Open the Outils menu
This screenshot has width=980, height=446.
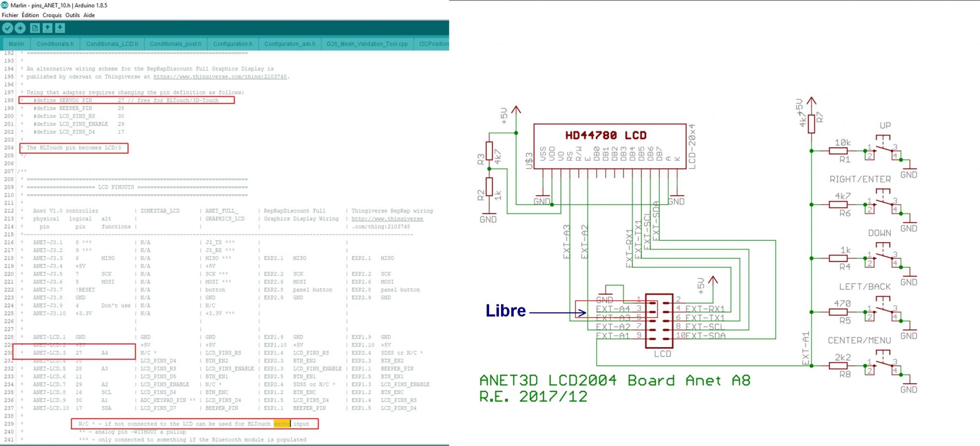[73, 15]
